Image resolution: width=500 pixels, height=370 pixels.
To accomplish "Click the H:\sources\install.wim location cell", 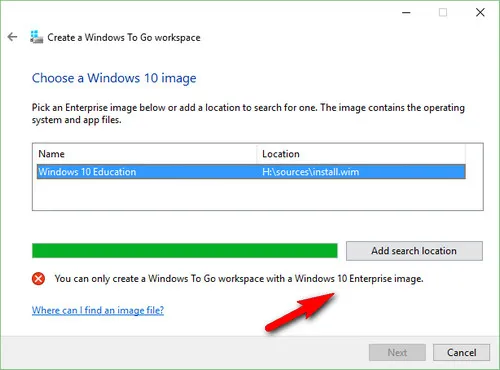I will (311, 172).
